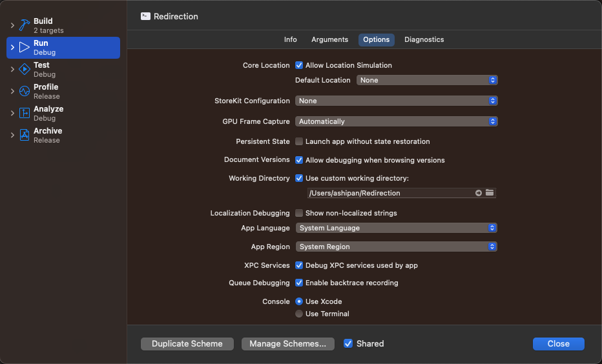
Task: Open the GPU Frame Capture dropdown
Action: coord(396,121)
